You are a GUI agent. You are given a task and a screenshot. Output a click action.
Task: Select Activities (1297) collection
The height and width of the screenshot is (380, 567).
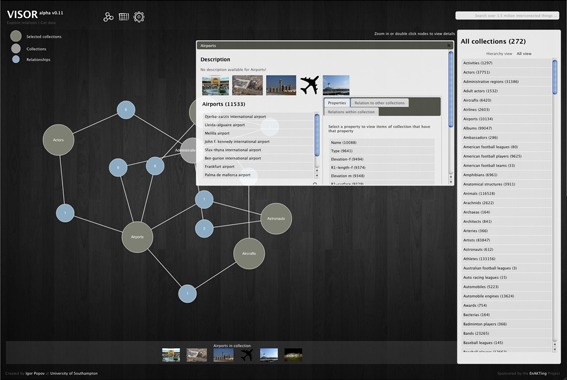click(506, 63)
